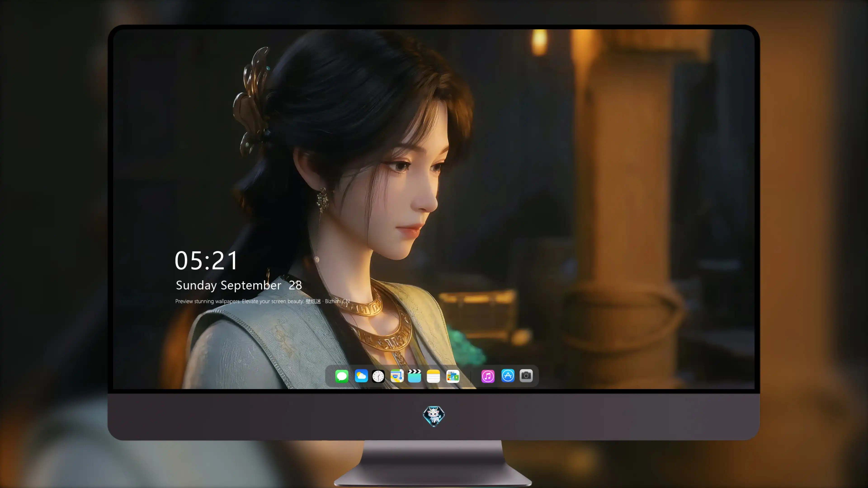The height and width of the screenshot is (488, 868).
Task: Open the Maps app icon
Action: pos(397,376)
